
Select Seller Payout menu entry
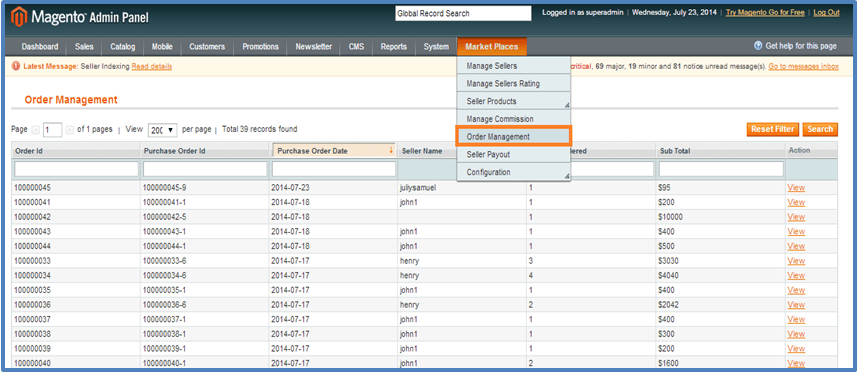[x=514, y=155]
